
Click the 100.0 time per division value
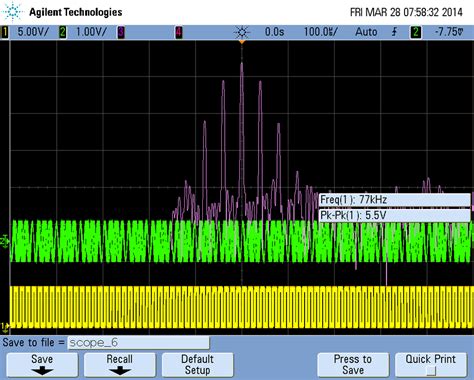(320, 32)
